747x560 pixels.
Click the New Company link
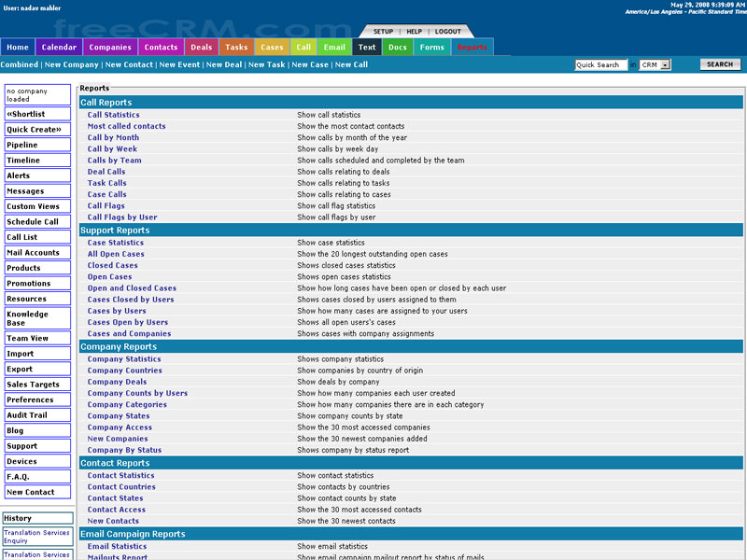[x=72, y=64]
